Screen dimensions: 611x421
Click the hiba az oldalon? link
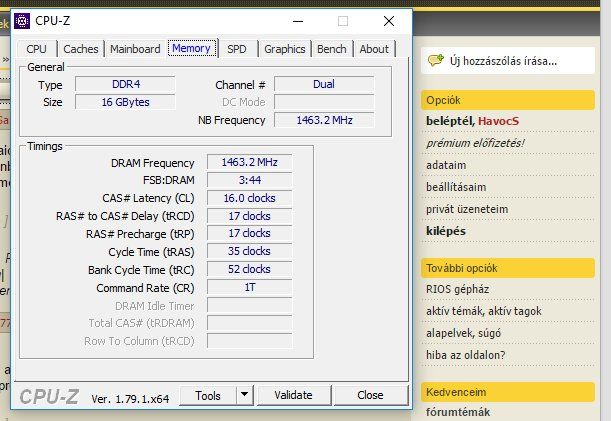pyautogui.click(x=466, y=355)
